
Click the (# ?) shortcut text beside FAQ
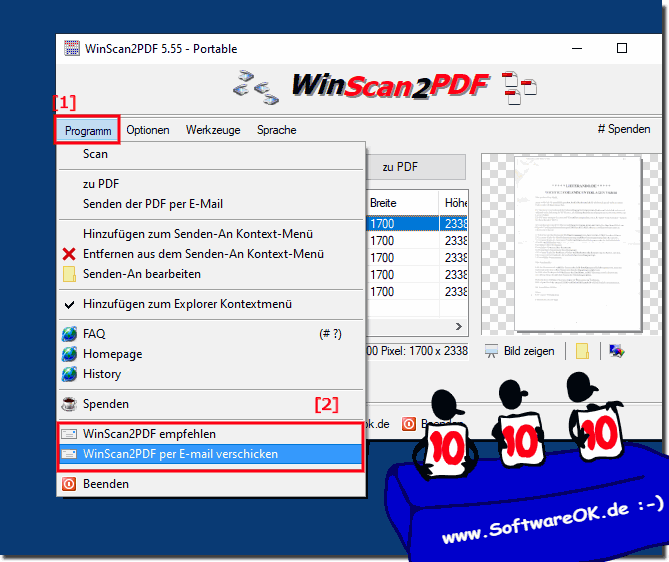pos(331,334)
